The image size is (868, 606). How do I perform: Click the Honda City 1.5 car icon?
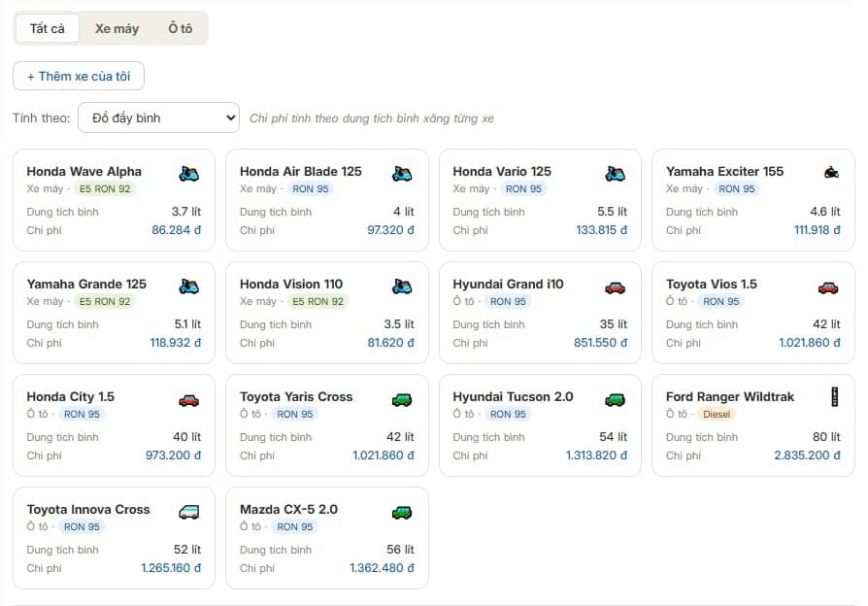pos(188,400)
